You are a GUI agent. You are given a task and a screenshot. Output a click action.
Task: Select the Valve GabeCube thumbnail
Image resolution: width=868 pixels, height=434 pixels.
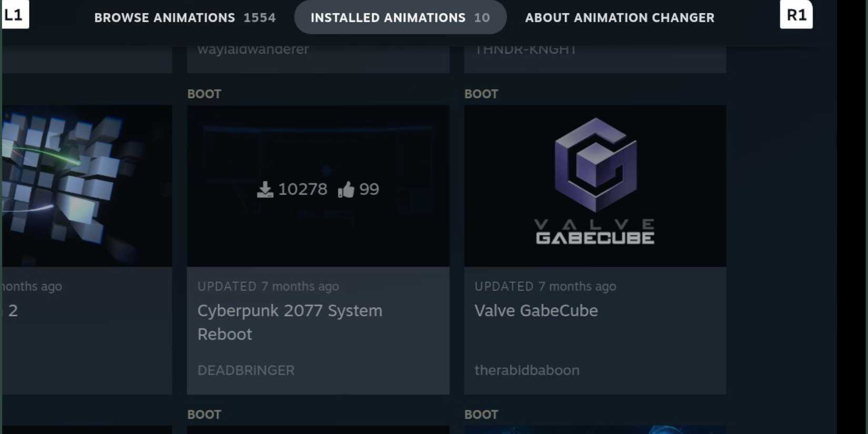click(x=595, y=186)
